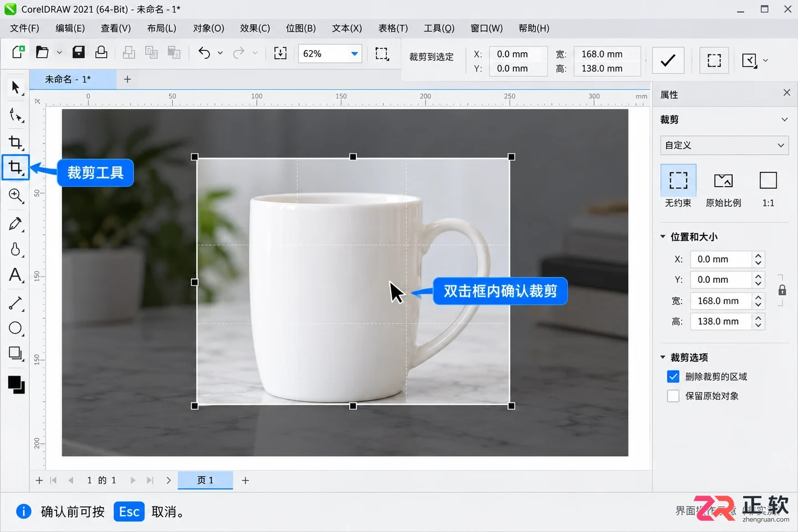Click the dashed crop-clear square icon
This screenshot has height=532, width=798.
click(x=714, y=60)
